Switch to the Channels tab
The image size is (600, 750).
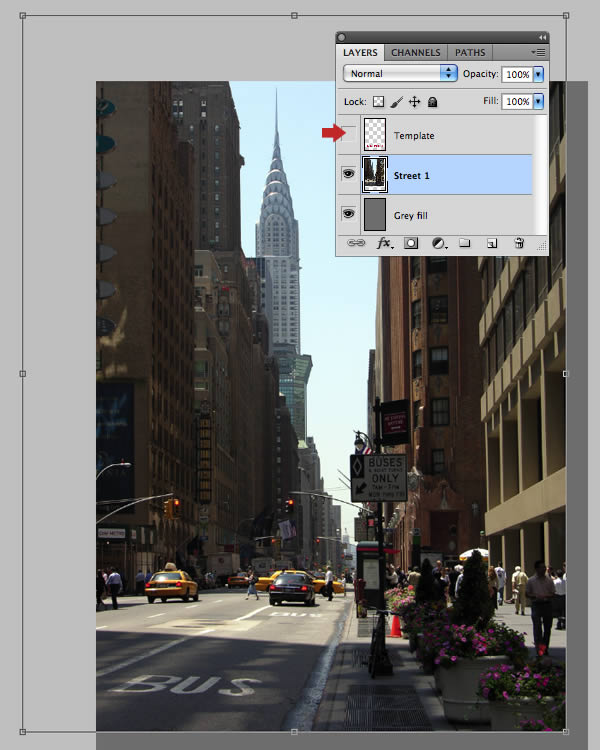[x=416, y=53]
